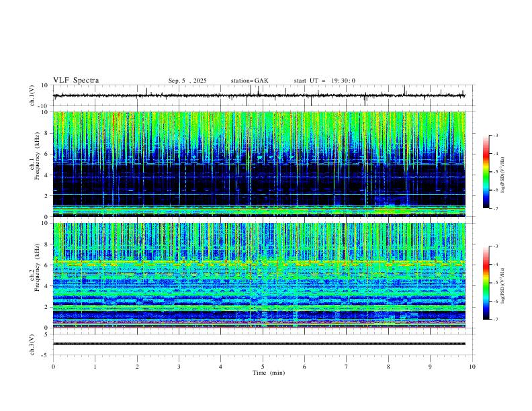Click the ch.1 spectrogram color scale bar
The width and height of the screenshot is (532, 411).
(486, 172)
